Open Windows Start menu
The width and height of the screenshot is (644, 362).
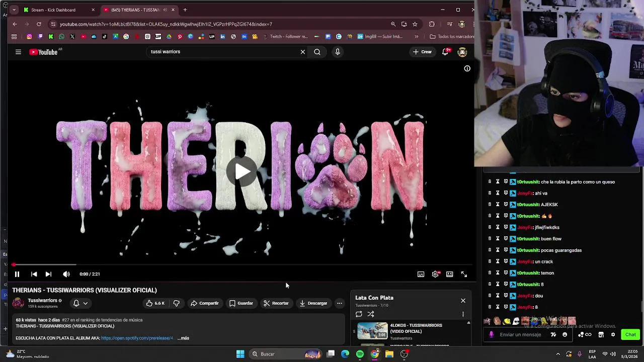pos(240,354)
